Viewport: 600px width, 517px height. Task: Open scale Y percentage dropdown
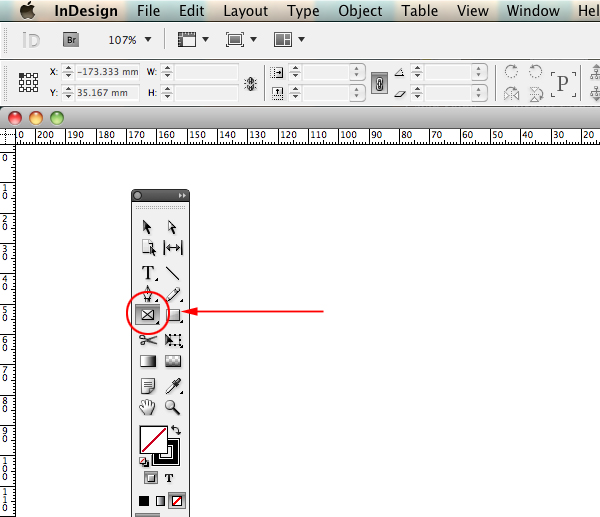(357, 93)
